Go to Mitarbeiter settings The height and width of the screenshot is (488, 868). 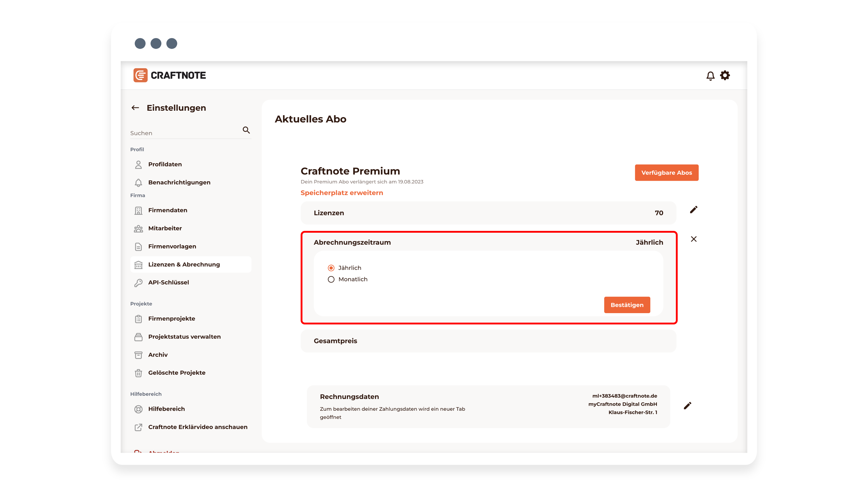tap(165, 228)
